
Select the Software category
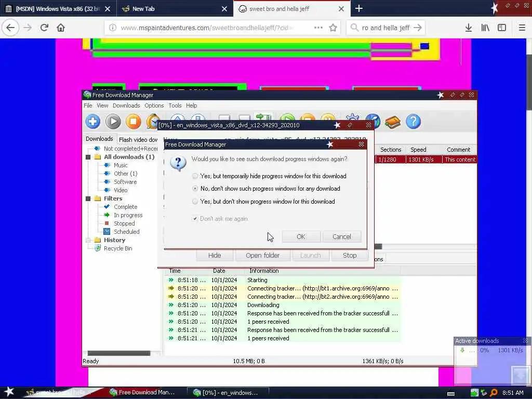[125, 182]
